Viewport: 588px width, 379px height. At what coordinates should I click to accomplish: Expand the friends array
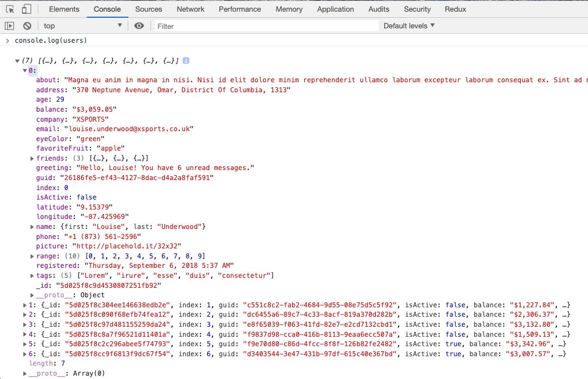click(x=32, y=158)
